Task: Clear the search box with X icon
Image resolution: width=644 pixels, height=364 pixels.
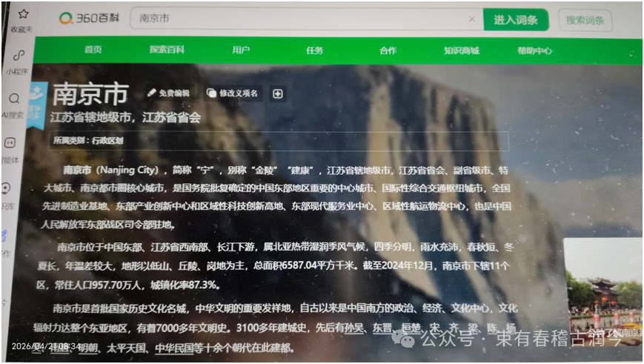Action: click(x=471, y=19)
